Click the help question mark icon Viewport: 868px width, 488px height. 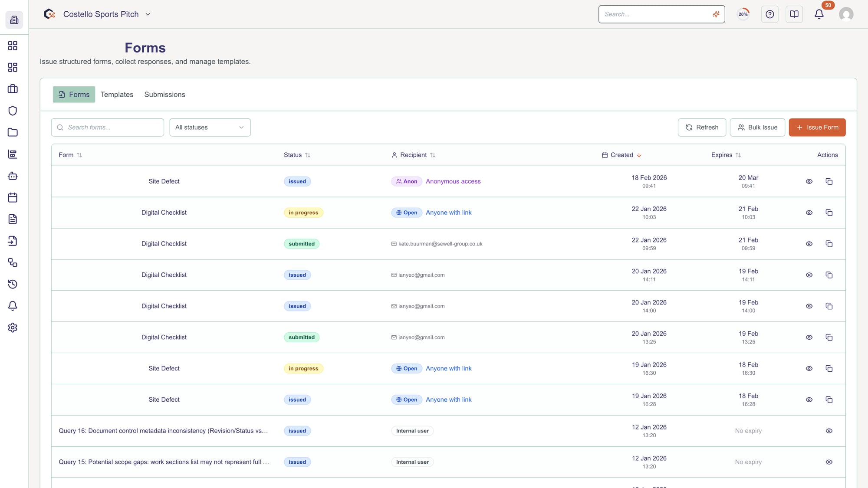pyautogui.click(x=770, y=14)
